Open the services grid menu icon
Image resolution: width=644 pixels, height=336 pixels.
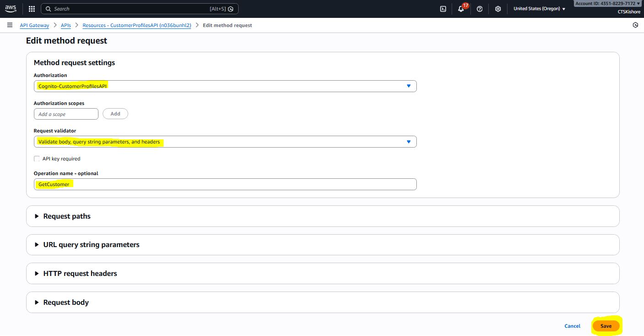32,9
